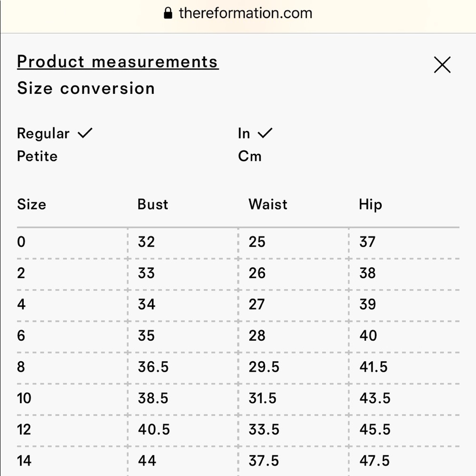Click the 33.5 waist value for size 12
Image resolution: width=476 pixels, height=476 pixels.
point(264,429)
